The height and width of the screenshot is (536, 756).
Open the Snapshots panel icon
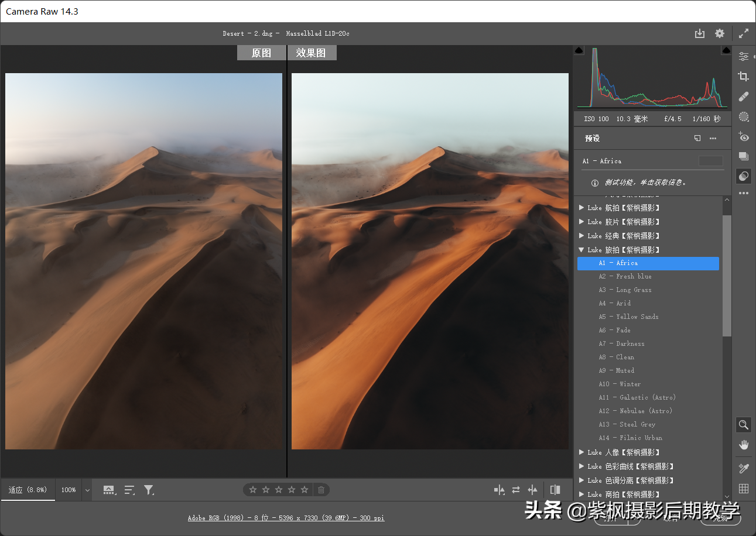click(x=743, y=156)
